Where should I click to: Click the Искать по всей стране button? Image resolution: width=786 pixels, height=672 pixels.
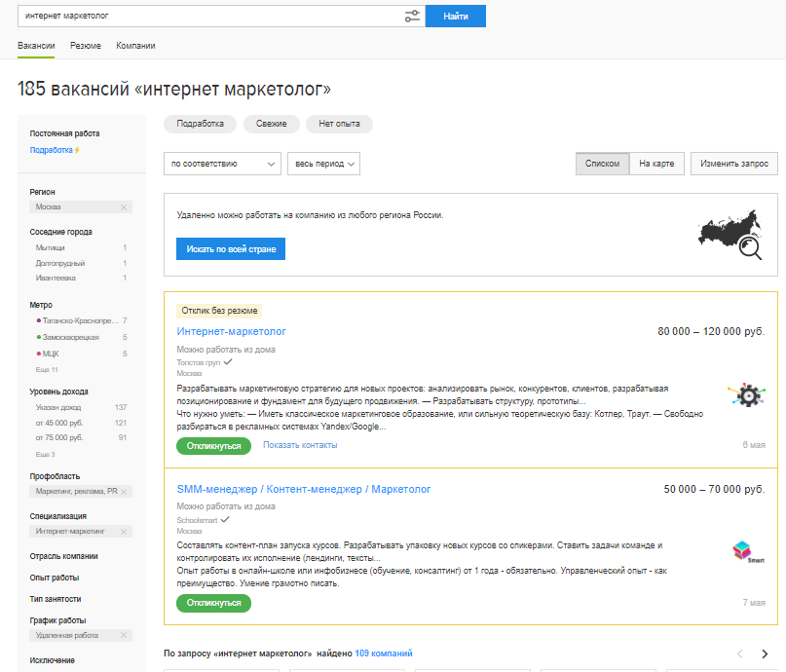click(x=231, y=249)
